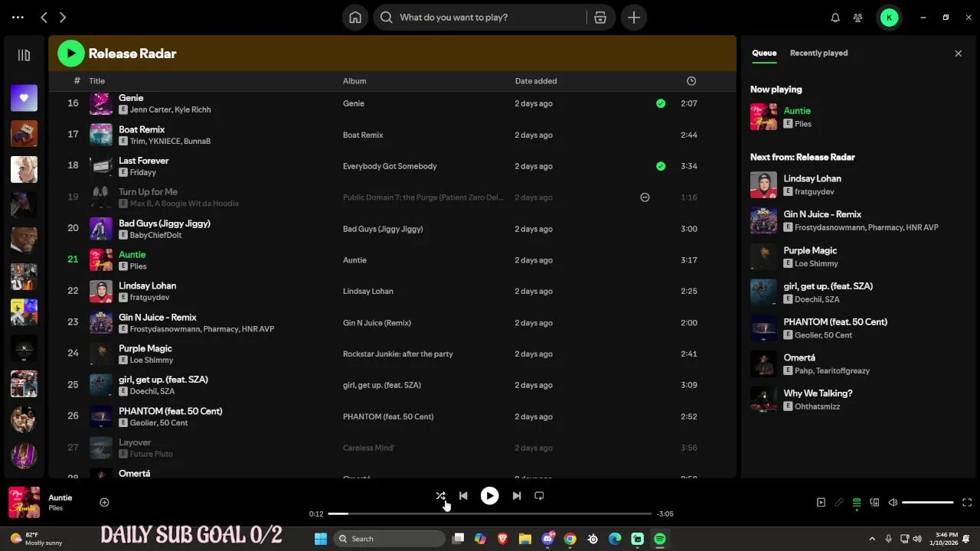Image resolution: width=980 pixels, height=551 pixels.
Task: Open the three-dot app menu
Action: (x=18, y=17)
